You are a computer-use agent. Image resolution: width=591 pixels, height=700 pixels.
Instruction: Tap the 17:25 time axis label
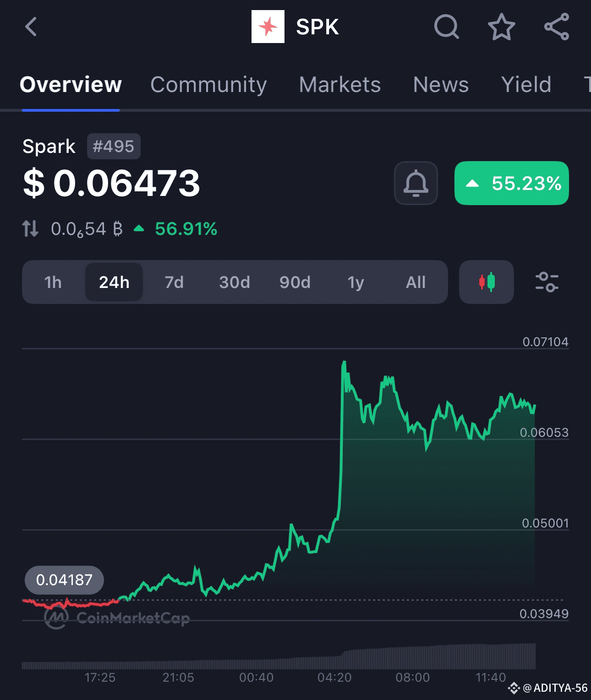(x=100, y=677)
